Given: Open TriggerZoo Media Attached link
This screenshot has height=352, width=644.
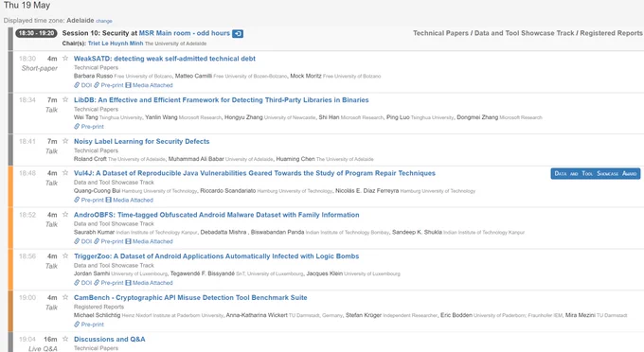Looking at the screenshot, I should pos(149,283).
